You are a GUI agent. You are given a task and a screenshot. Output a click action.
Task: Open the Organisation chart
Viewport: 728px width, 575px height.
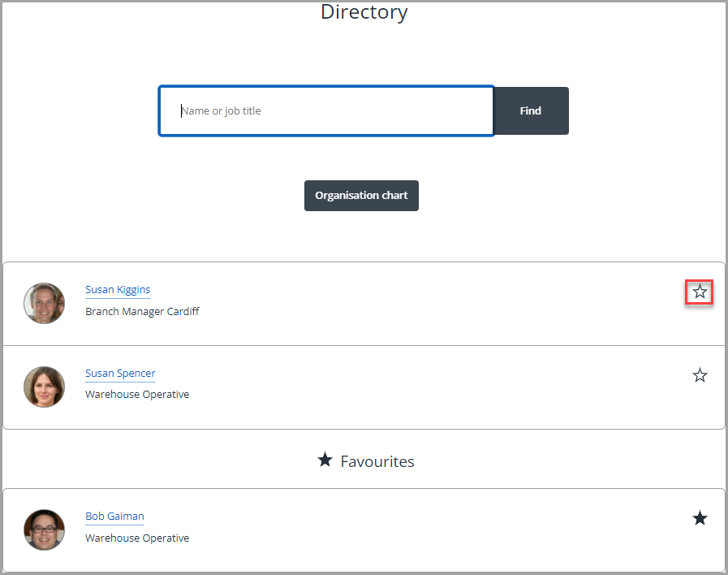coord(361,196)
